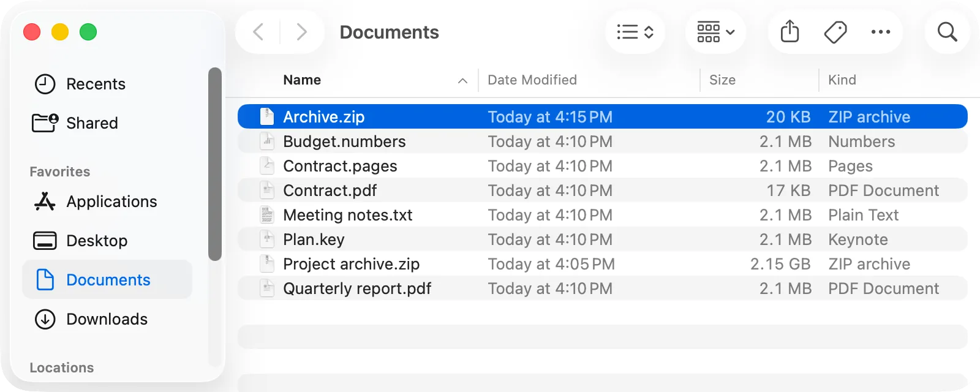Click the Pages kind cell

tap(850, 166)
